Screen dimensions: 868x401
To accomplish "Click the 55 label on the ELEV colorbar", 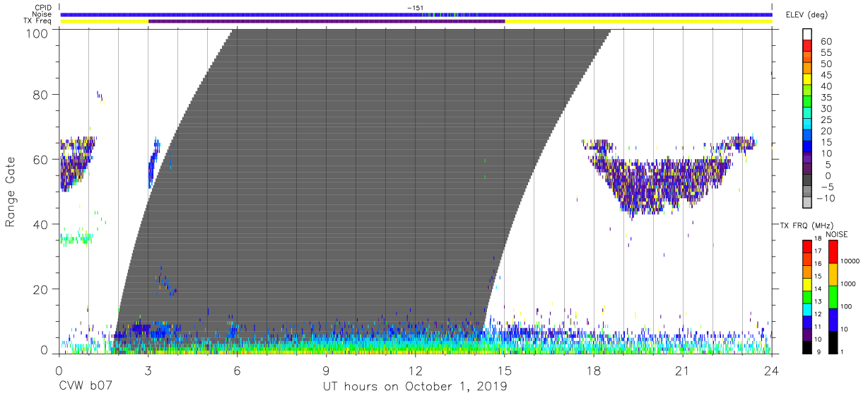I will [x=826, y=53].
